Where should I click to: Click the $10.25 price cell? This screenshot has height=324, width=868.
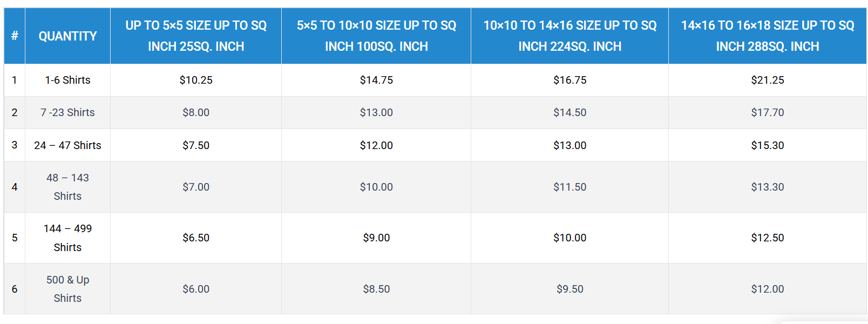tap(196, 80)
